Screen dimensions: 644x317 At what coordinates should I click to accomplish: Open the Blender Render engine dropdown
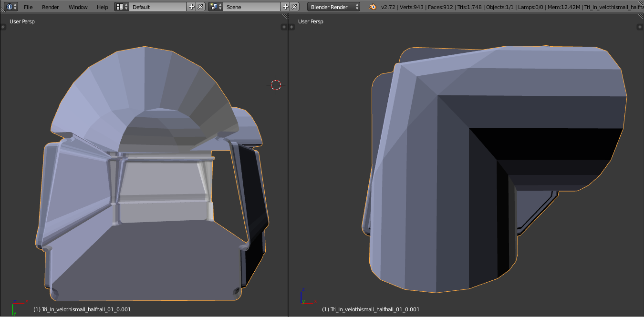[x=334, y=7]
